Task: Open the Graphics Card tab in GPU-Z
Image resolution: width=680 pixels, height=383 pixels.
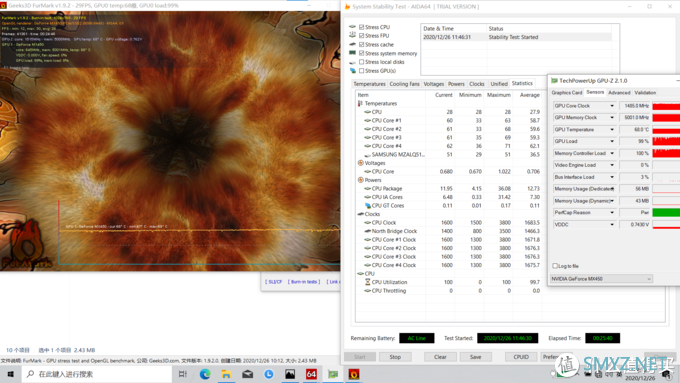Action: (566, 93)
